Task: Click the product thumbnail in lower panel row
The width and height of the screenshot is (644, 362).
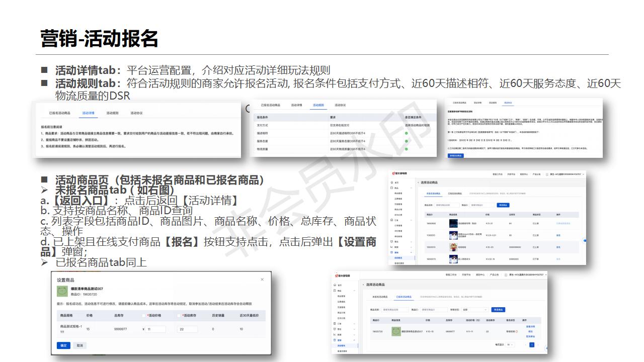Action: click(x=396, y=331)
